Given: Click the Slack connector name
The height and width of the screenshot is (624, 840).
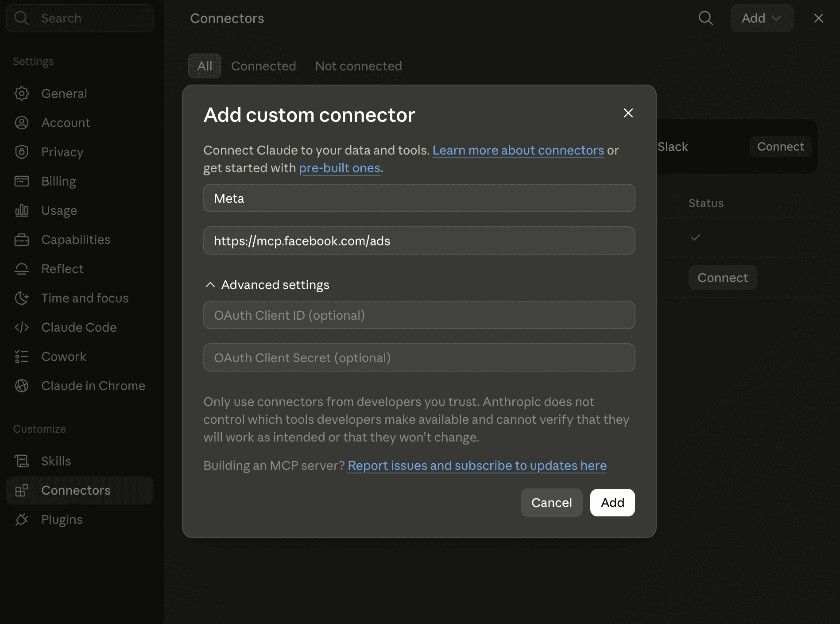Looking at the screenshot, I should tap(673, 147).
